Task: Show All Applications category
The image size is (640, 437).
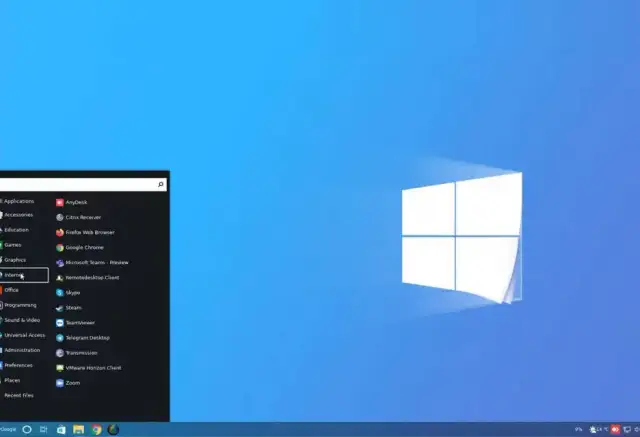Action: point(17,201)
